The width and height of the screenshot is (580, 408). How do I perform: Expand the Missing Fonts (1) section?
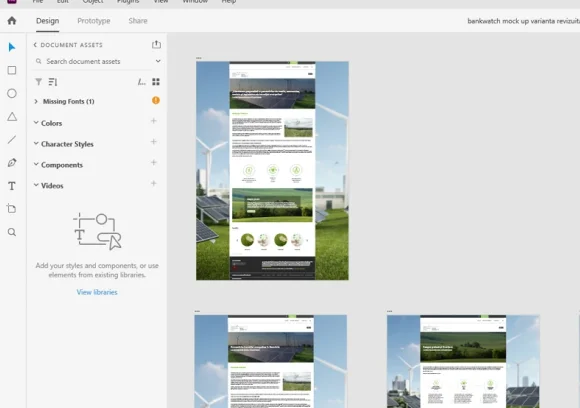[x=36, y=101]
